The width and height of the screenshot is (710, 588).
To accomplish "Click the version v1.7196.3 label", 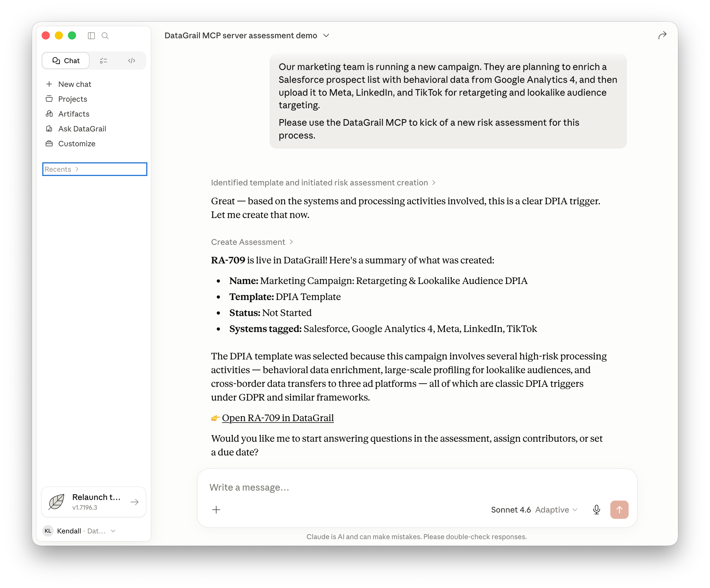I will pyautogui.click(x=85, y=508).
